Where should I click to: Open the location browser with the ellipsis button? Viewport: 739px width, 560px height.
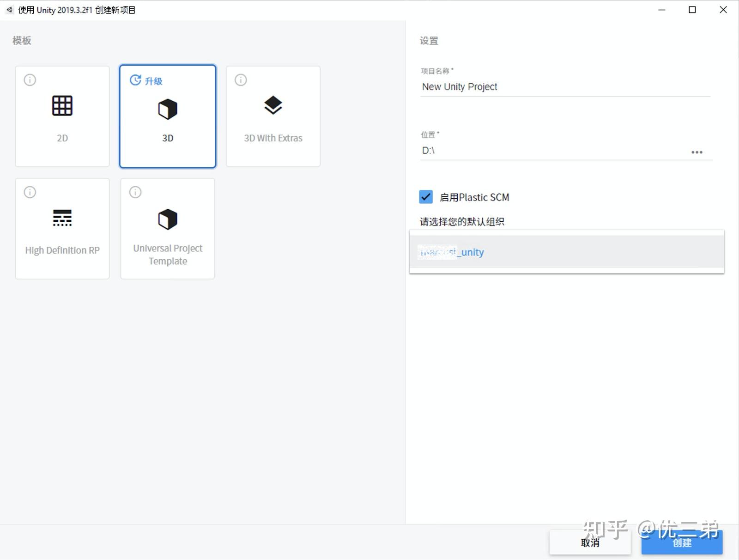(x=697, y=152)
